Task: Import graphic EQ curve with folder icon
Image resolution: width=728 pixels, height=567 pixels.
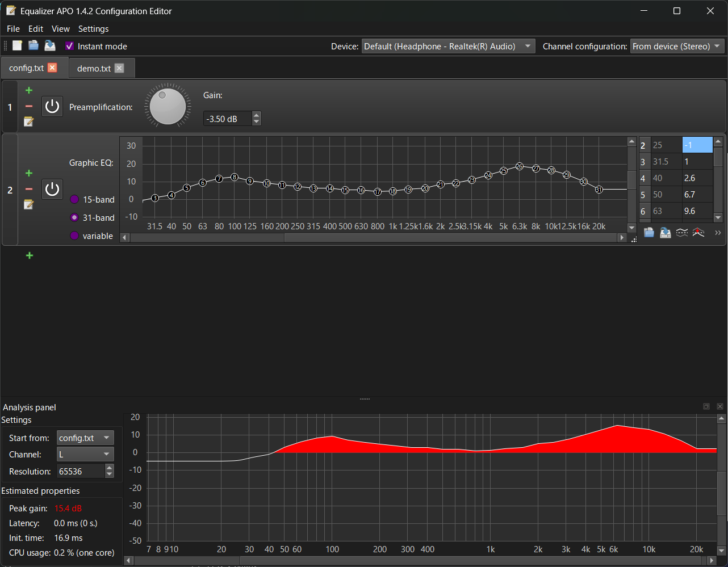Action: click(649, 233)
